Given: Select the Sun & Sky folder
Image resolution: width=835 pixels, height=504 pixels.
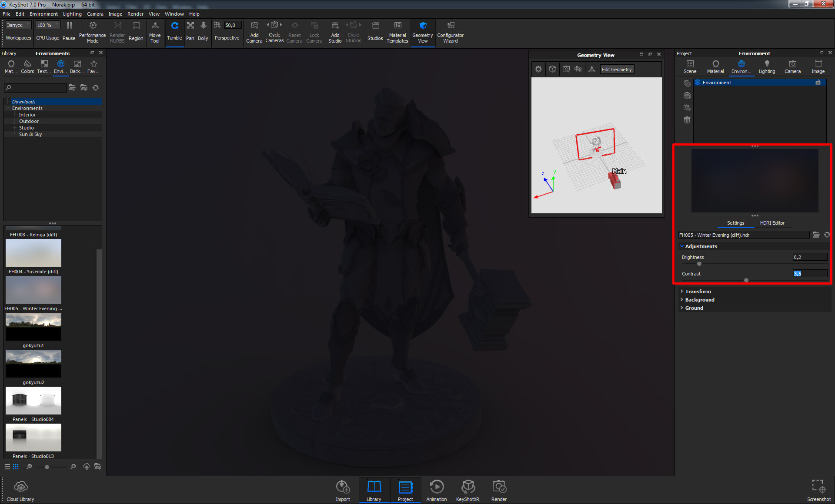Looking at the screenshot, I should coord(30,134).
